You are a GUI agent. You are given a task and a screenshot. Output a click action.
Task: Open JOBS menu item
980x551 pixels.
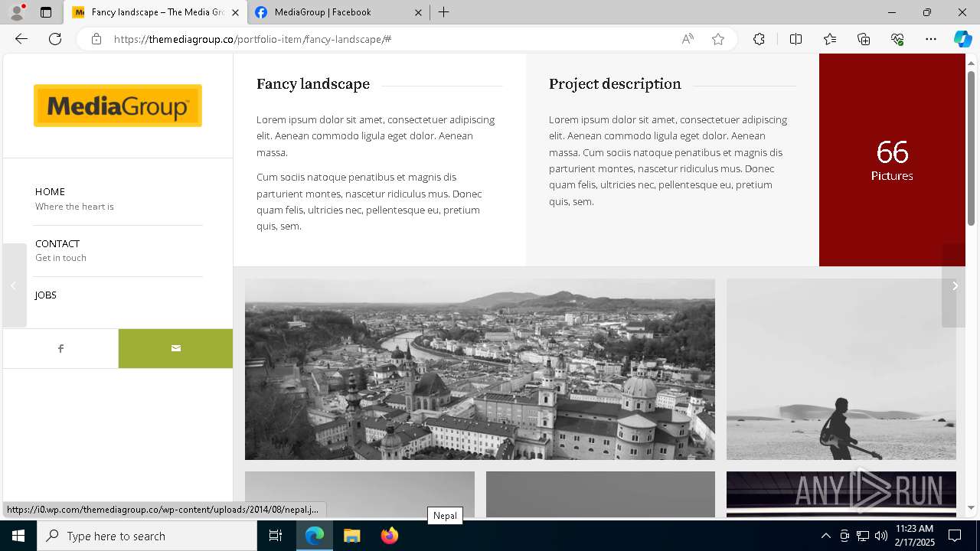[x=46, y=295]
